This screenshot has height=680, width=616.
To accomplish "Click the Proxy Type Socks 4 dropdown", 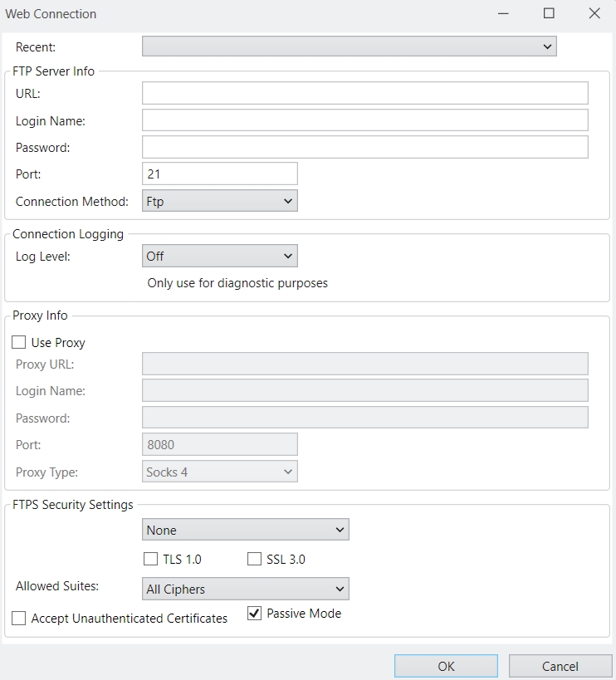I will (219, 472).
